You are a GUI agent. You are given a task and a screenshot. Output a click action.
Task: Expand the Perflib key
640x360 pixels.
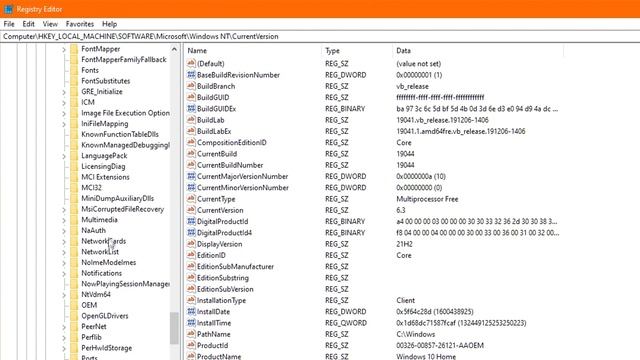[64, 338]
